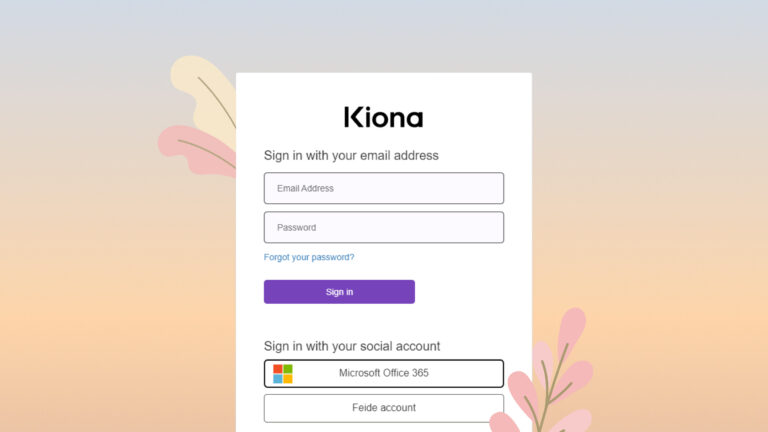Click the Sign in with your social account heading
The image size is (768, 432).
coord(352,346)
